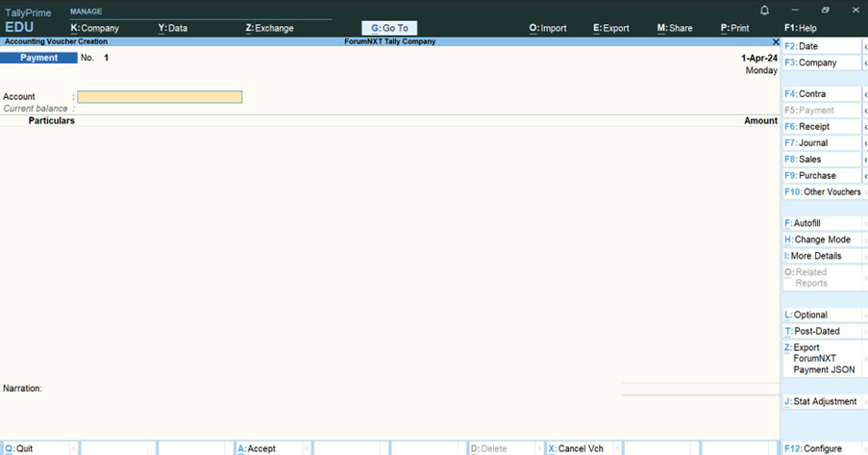Click the small arrow beside X: Cancel Vch
This screenshot has width=868, height=455.
[x=617, y=448]
